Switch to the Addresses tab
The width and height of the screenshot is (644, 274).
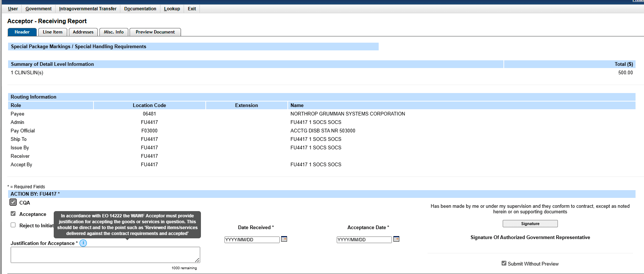coord(83,32)
